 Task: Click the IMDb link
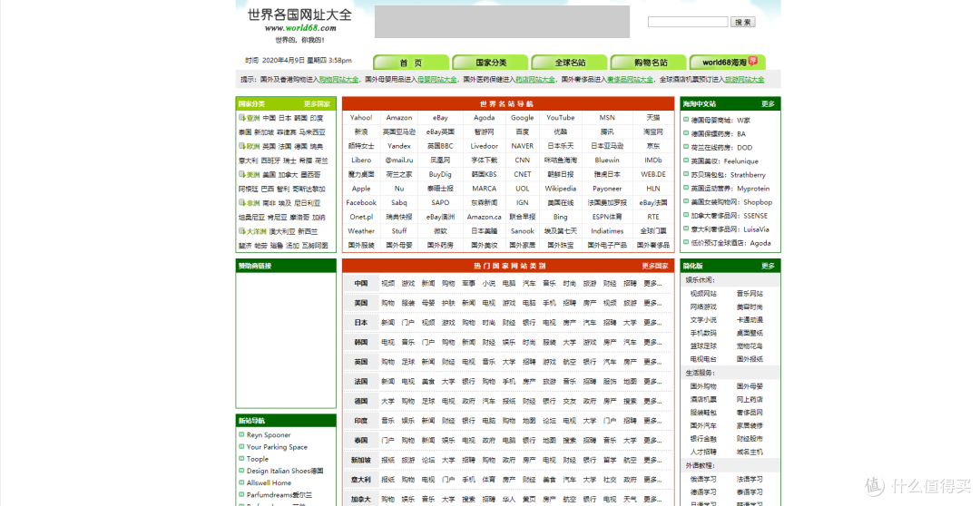point(653,160)
